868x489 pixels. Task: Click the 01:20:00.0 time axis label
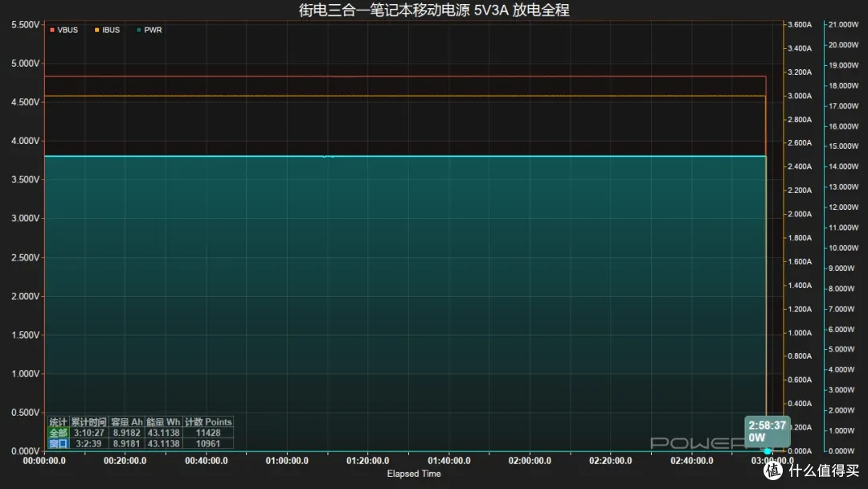point(368,461)
